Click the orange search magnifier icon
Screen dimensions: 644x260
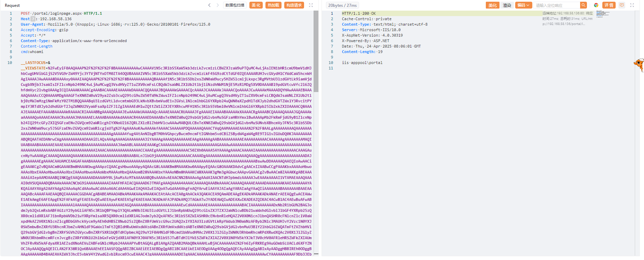[584, 5]
